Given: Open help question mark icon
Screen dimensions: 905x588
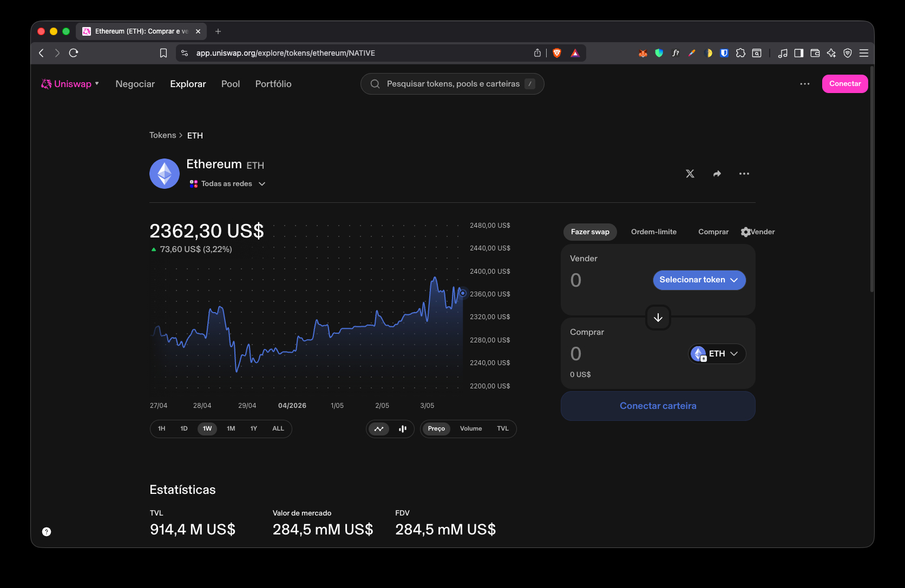Looking at the screenshot, I should pos(47,532).
